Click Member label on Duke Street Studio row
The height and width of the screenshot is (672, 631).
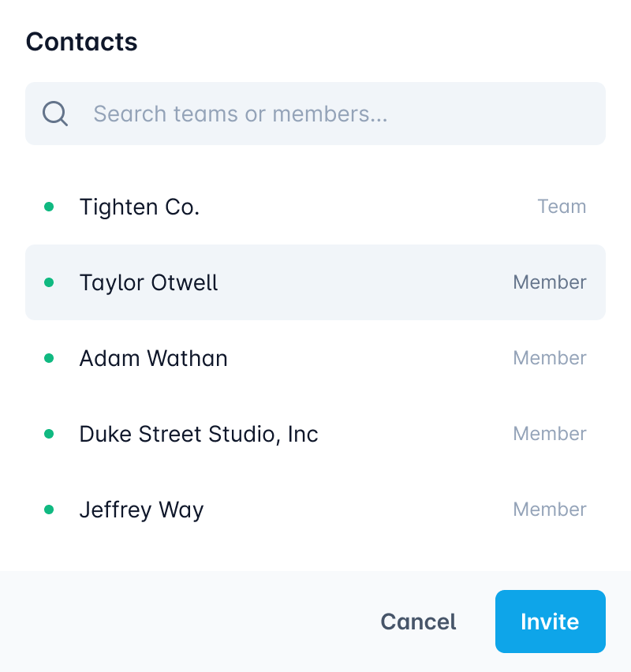550,434
